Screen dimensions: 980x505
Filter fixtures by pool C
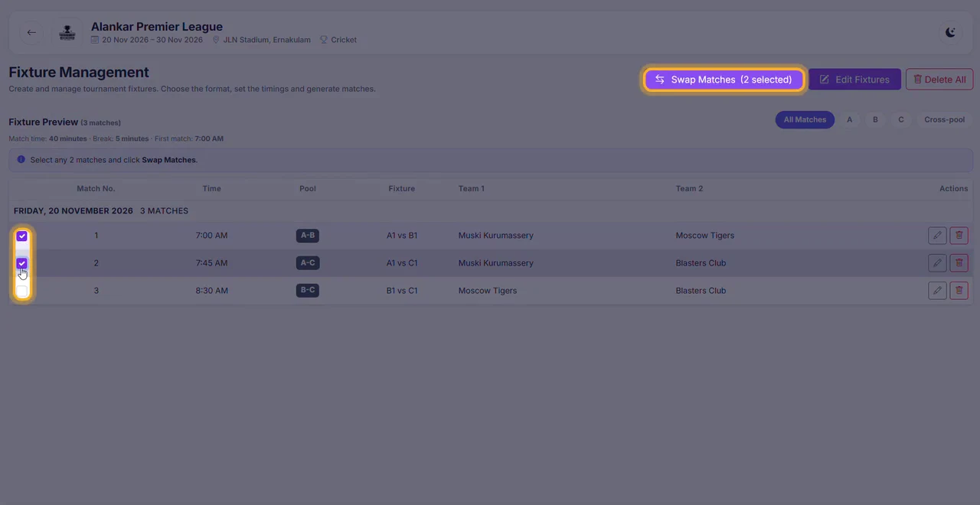(901, 119)
